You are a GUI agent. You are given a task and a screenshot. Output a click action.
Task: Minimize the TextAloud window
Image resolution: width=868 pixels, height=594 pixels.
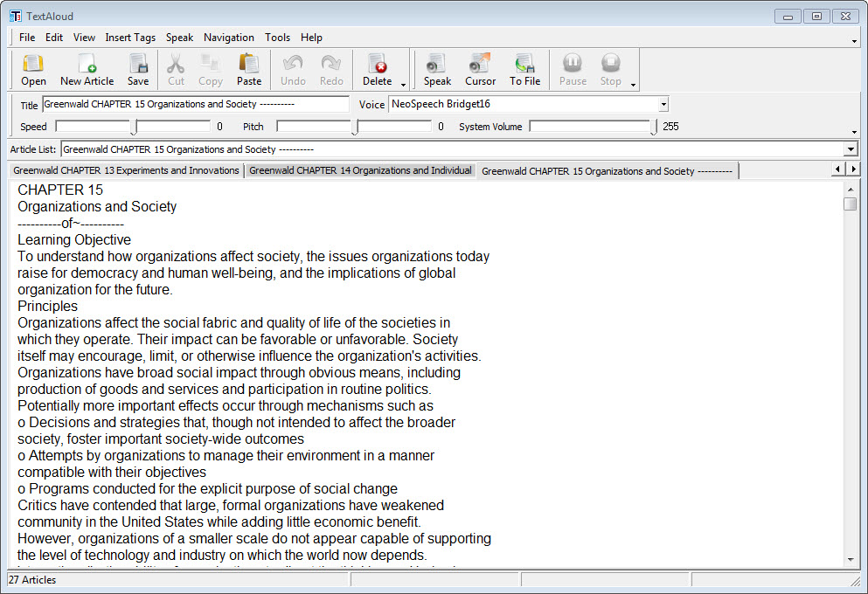(x=788, y=17)
